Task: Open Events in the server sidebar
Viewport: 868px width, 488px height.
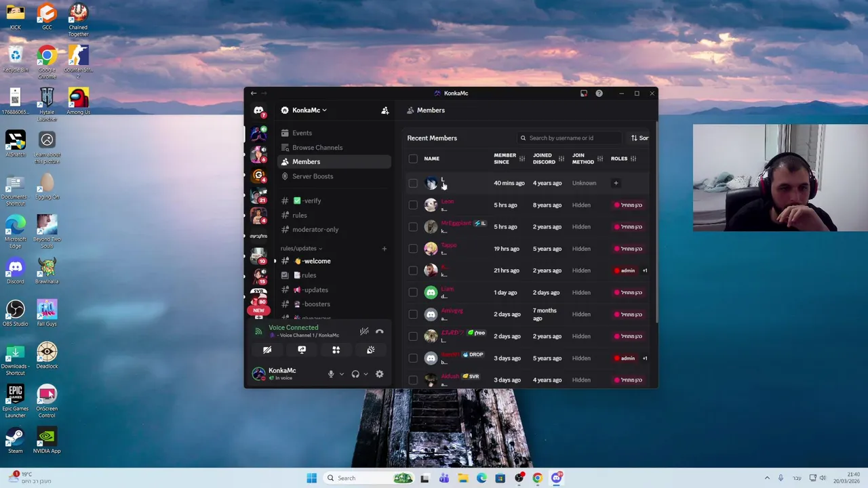Action: pos(334,133)
